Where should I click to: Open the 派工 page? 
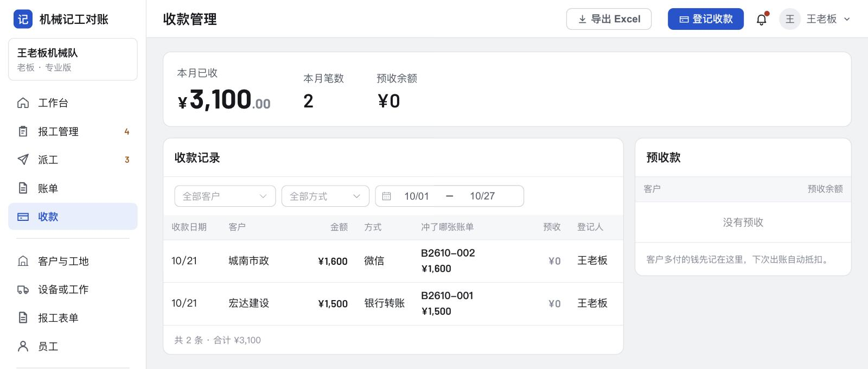pyautogui.click(x=73, y=160)
